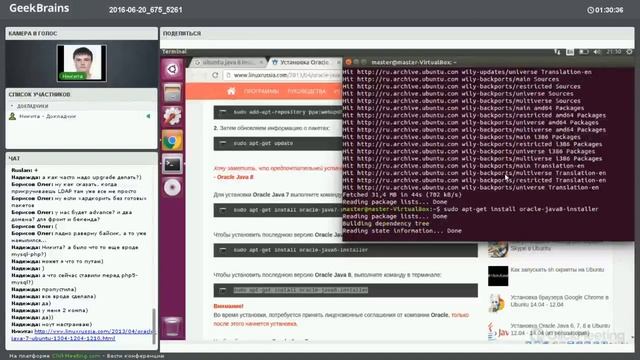Screen dimensions: 640x360
Task: Open the Установка Oracle Java 6, 7, 8 sidebar link
Action: pos(560,329)
